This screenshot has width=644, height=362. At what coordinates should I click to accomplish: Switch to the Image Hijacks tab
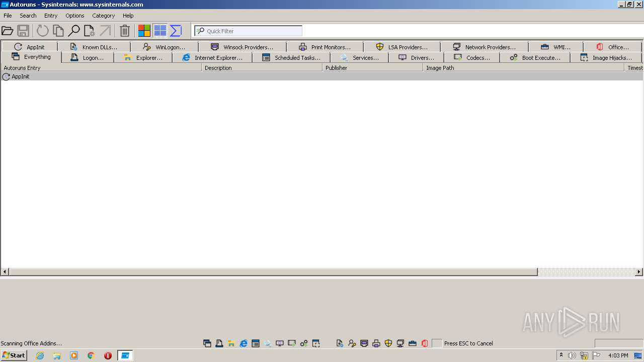(x=606, y=58)
